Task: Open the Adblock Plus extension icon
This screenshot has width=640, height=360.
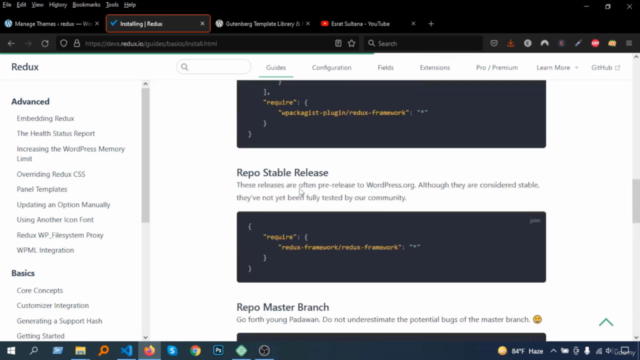Action: point(595,43)
